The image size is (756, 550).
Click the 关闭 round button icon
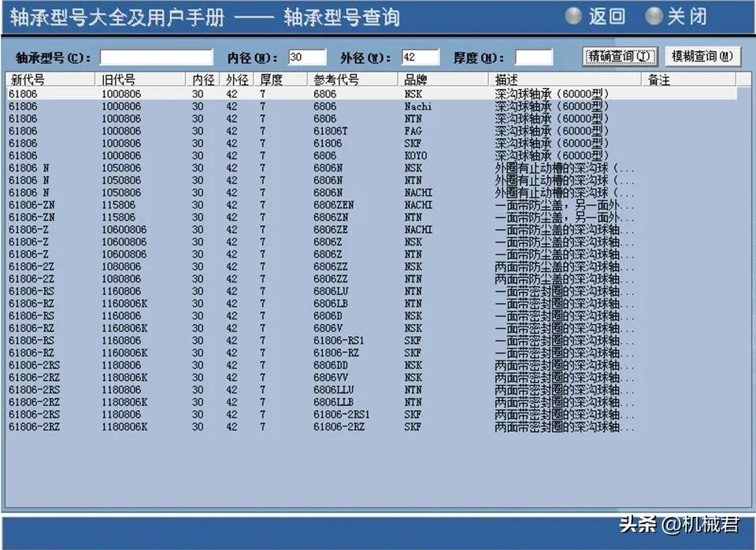click(654, 16)
